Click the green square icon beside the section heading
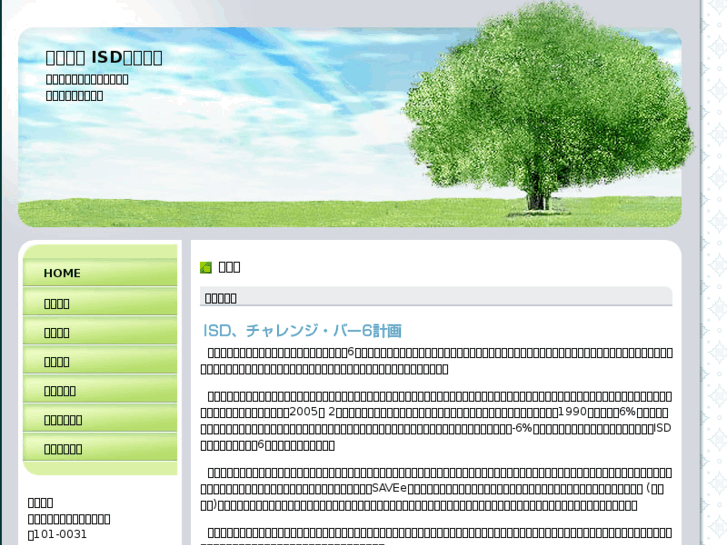The height and width of the screenshot is (545, 727). tap(206, 268)
